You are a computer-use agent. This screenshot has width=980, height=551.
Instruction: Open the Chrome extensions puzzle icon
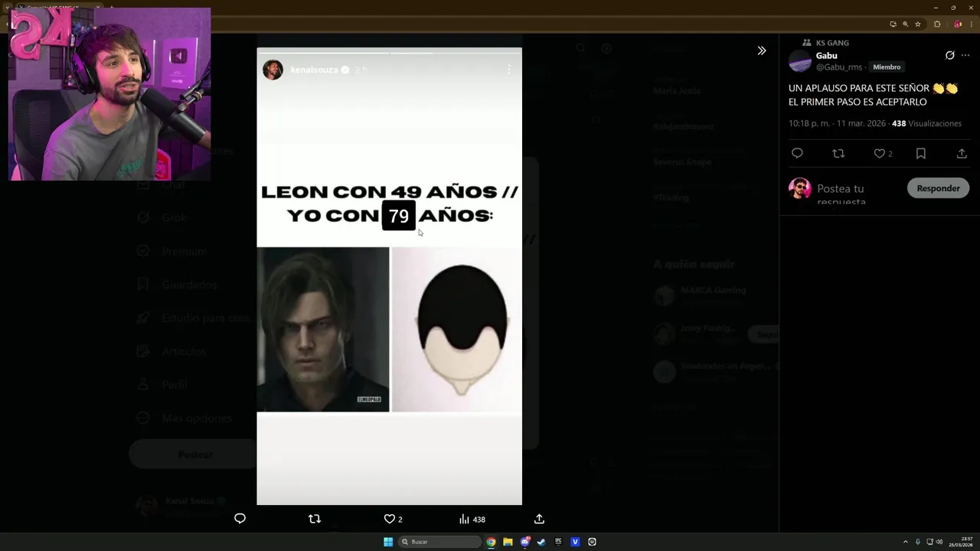tap(937, 24)
